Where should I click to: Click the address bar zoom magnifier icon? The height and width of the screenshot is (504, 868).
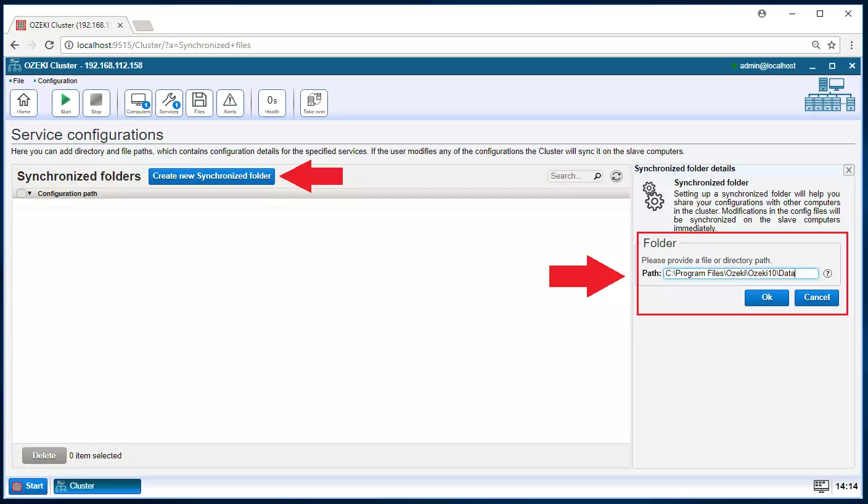[816, 45]
